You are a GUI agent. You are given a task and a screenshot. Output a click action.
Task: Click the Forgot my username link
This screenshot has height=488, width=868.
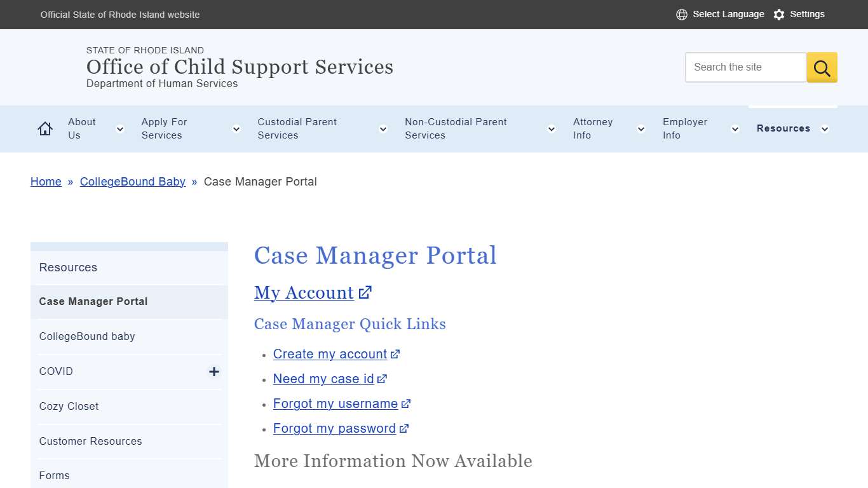(x=335, y=403)
